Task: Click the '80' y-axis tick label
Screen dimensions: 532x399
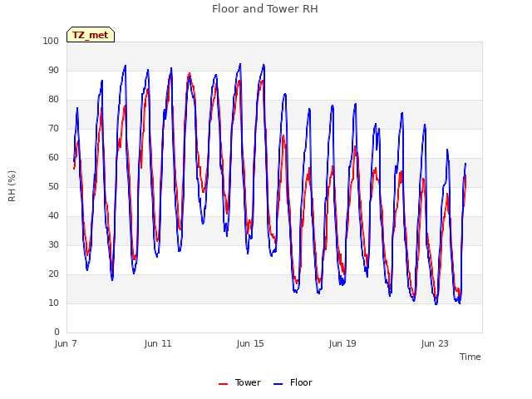Action: point(53,100)
